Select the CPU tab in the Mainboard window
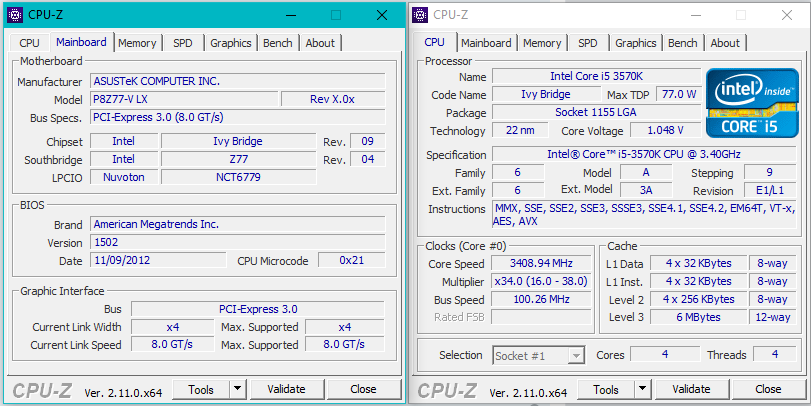The image size is (811, 406). click(30, 43)
